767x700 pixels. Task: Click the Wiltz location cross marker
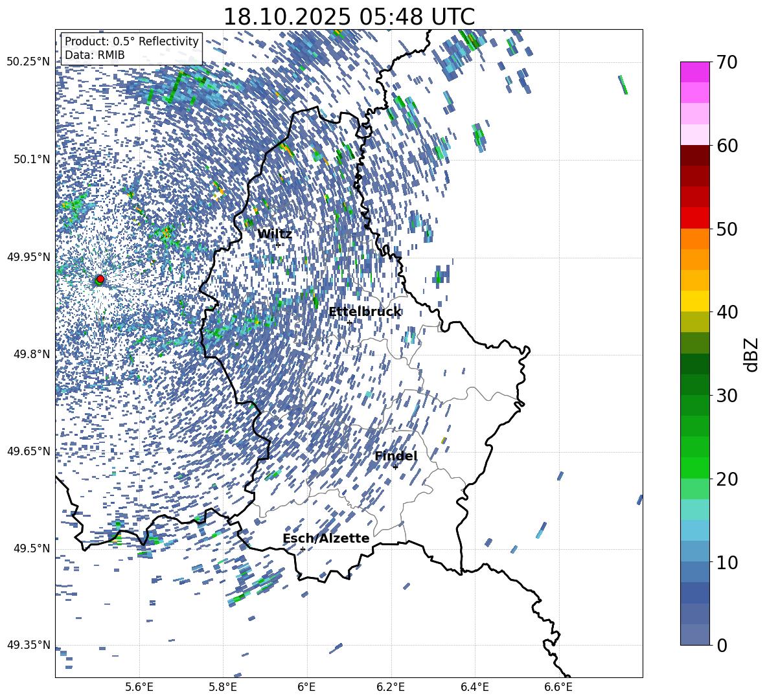coord(278,245)
